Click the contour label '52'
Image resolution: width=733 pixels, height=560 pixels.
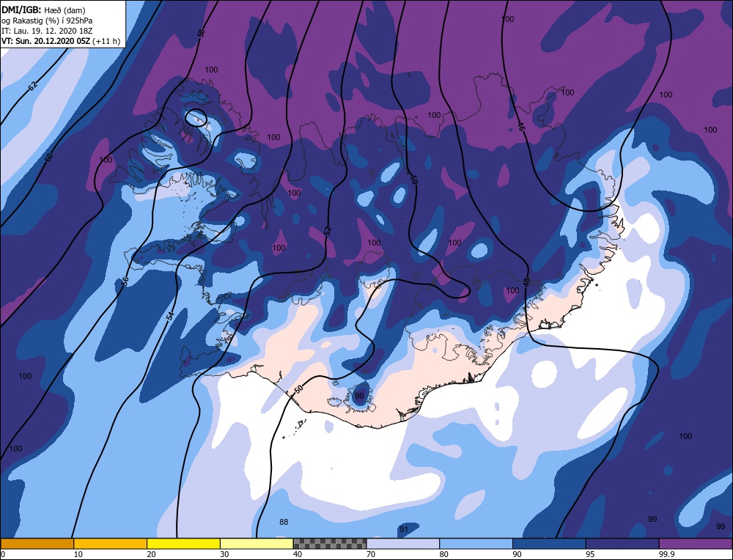pyautogui.click(x=327, y=230)
